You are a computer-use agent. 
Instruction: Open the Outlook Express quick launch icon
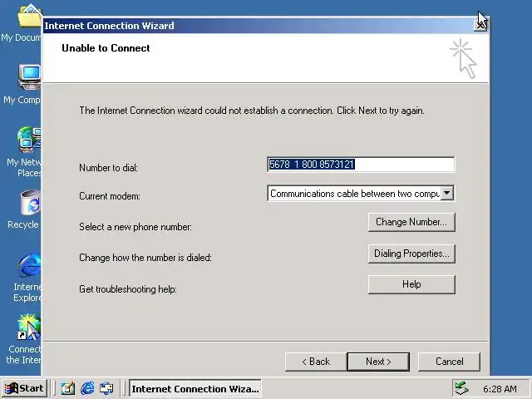[x=106, y=388]
